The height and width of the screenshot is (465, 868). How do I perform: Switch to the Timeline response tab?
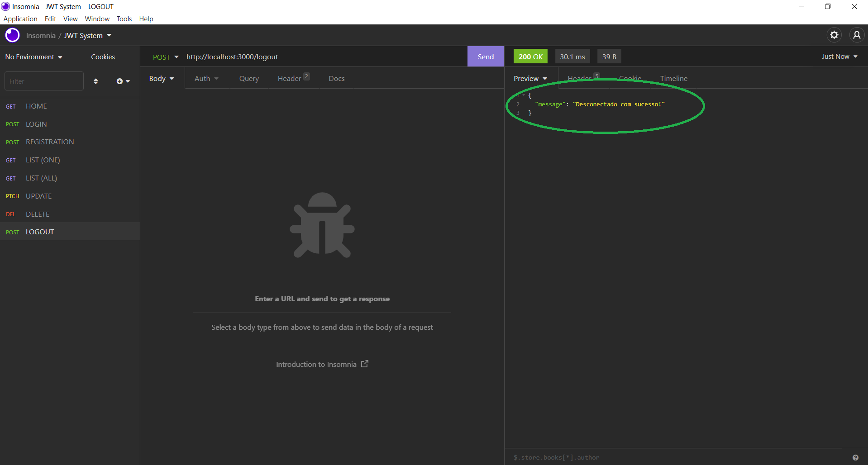[673, 78]
